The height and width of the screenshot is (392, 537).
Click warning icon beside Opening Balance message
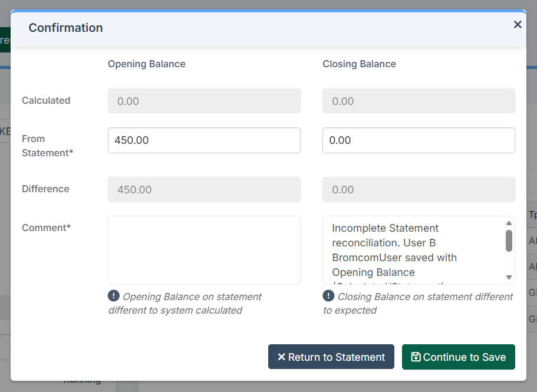(114, 295)
